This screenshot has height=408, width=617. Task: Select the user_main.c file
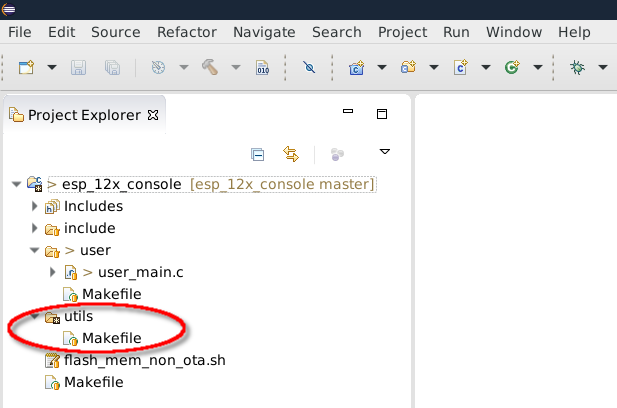point(140,272)
